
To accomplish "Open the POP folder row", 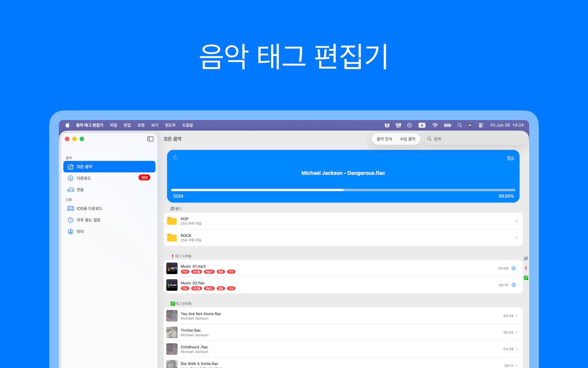I will pos(343,221).
